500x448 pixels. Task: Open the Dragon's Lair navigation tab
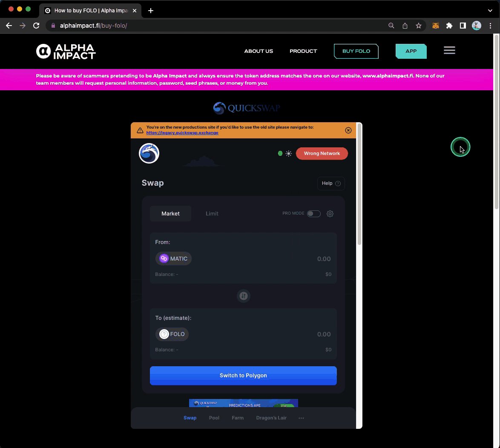[x=271, y=418]
